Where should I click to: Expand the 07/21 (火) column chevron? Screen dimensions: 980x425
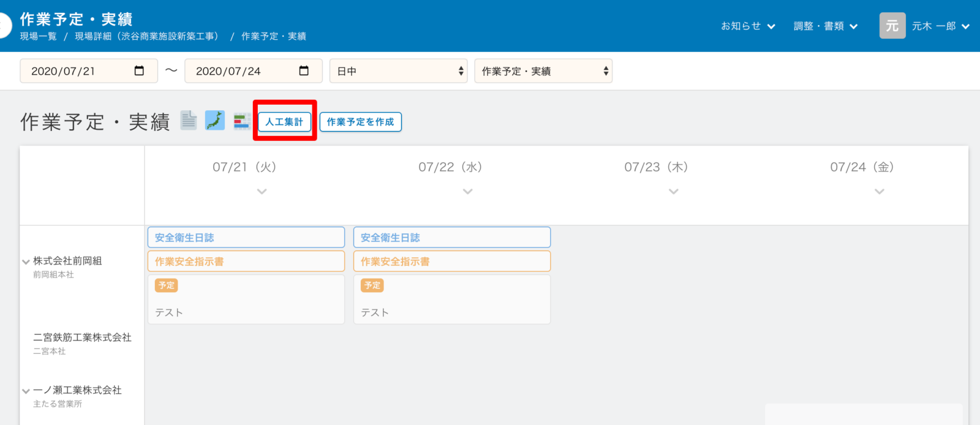[262, 192]
